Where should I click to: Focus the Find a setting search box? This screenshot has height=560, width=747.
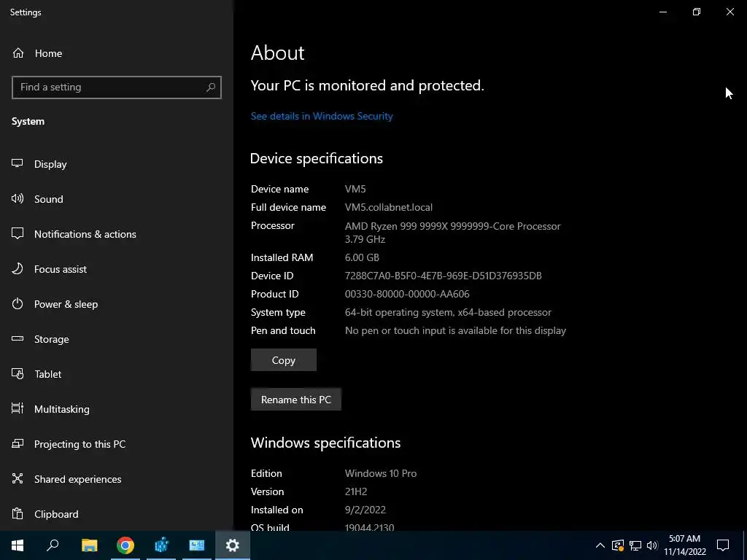(x=116, y=87)
